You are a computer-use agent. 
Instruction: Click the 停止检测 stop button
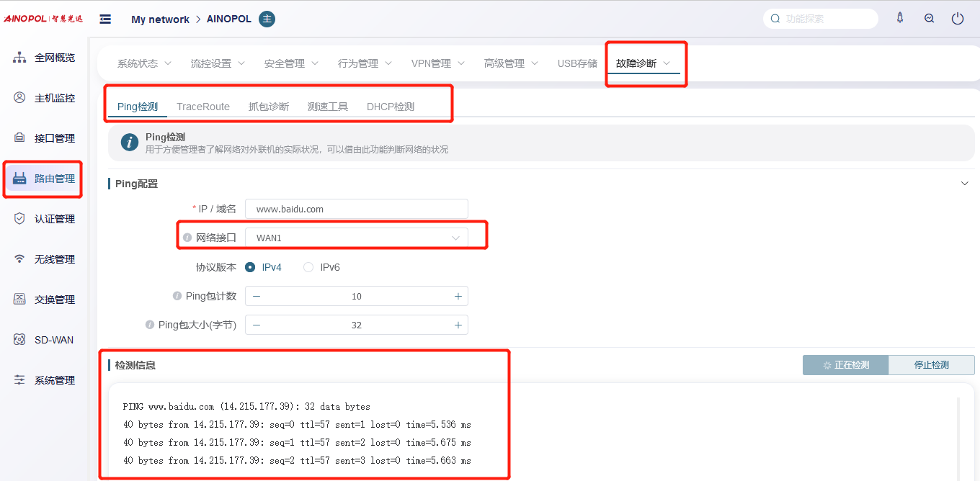click(931, 365)
